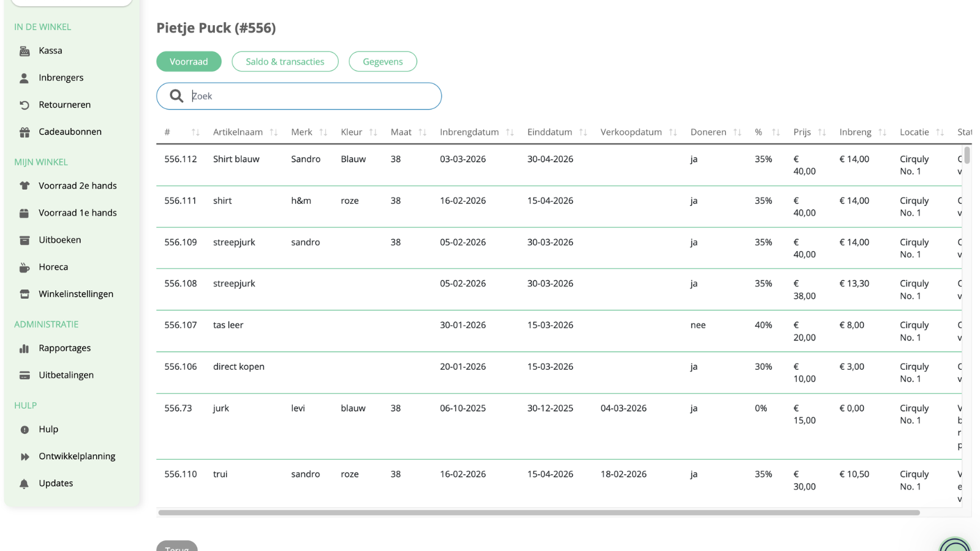Viewport: 980px width, 551px height.
Task: Click the Hulp info icon
Action: pos(24,430)
